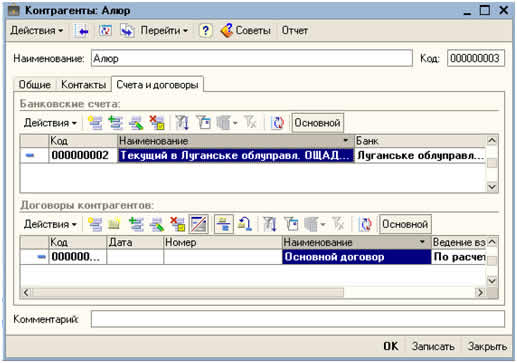Refresh the bank accounts list
This screenshot has height=363, width=517.
[277, 123]
